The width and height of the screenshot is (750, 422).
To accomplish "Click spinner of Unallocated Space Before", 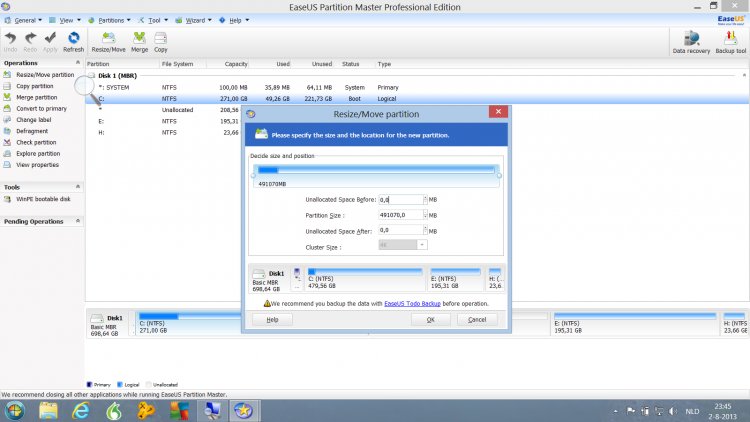I will (425, 199).
